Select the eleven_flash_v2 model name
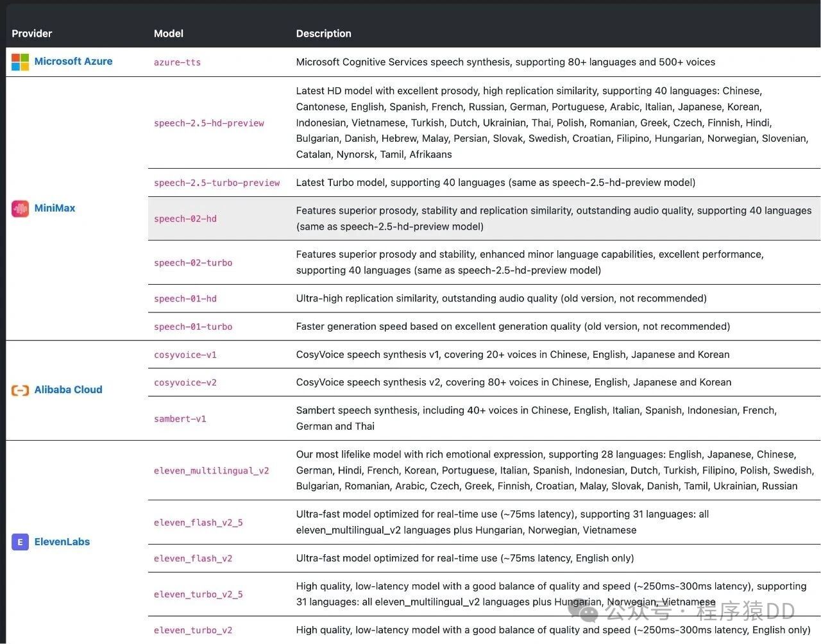The image size is (821, 644). (193, 559)
